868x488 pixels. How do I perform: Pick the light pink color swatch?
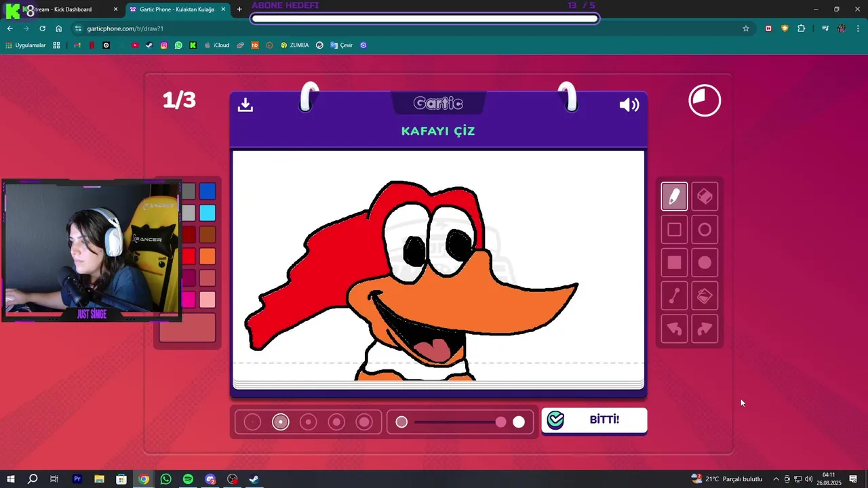[208, 300]
